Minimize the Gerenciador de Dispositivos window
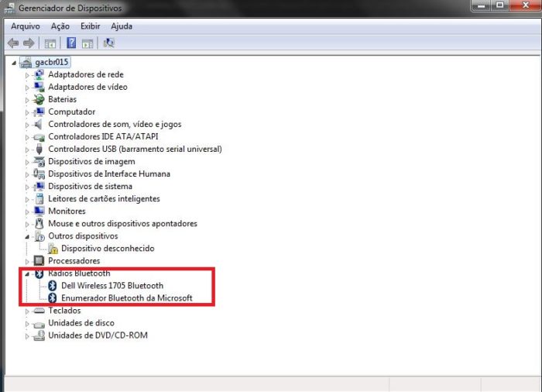542x392 pixels. (x=481, y=5)
